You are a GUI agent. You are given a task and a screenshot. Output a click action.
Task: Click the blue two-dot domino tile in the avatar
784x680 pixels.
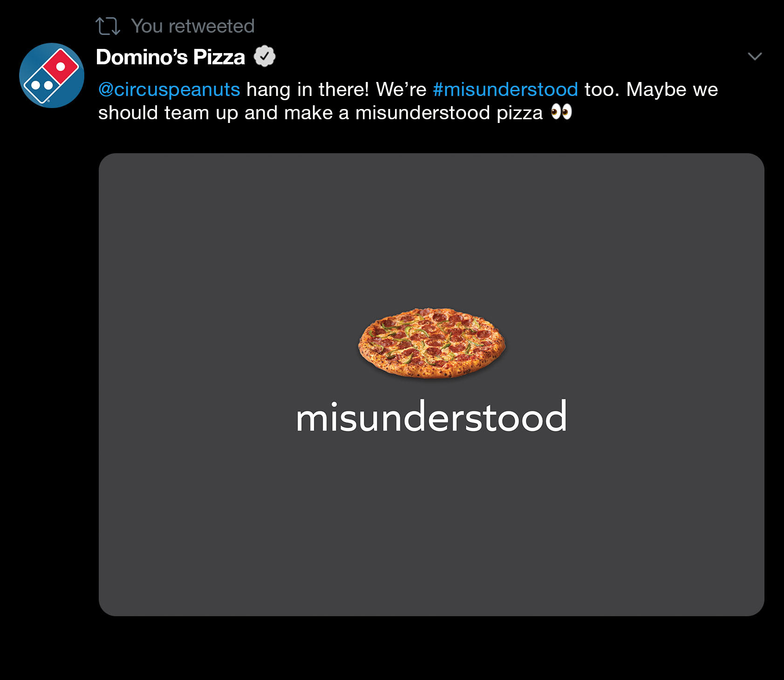(x=41, y=86)
